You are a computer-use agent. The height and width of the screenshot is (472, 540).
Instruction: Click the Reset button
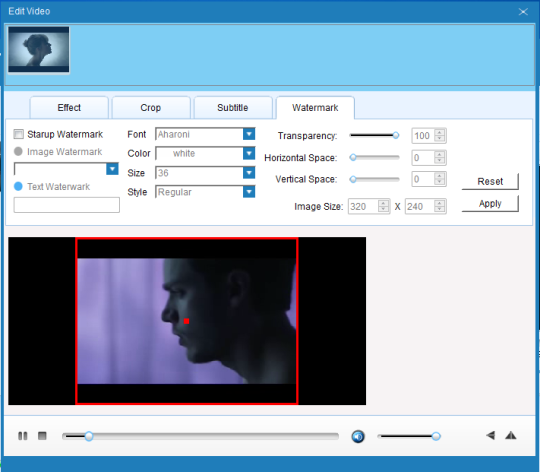(490, 181)
